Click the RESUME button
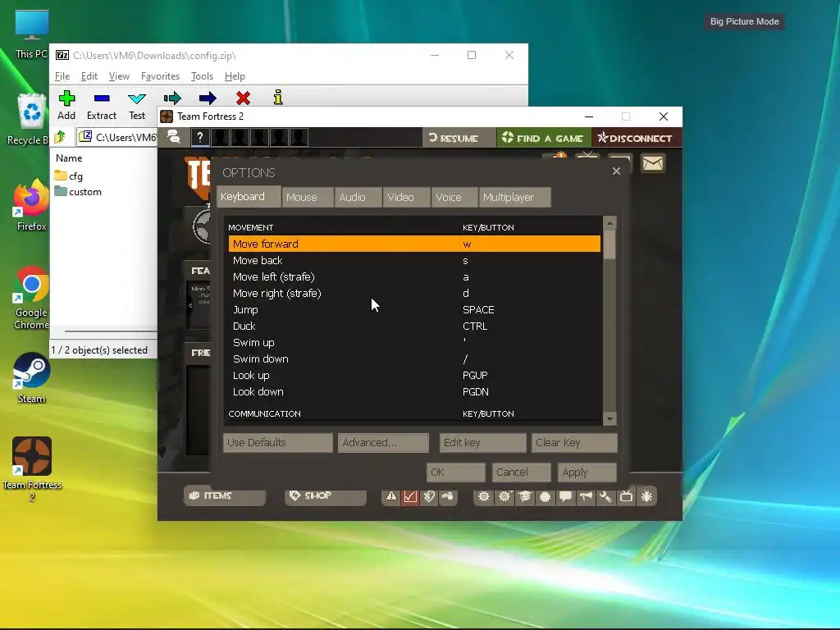 (459, 138)
